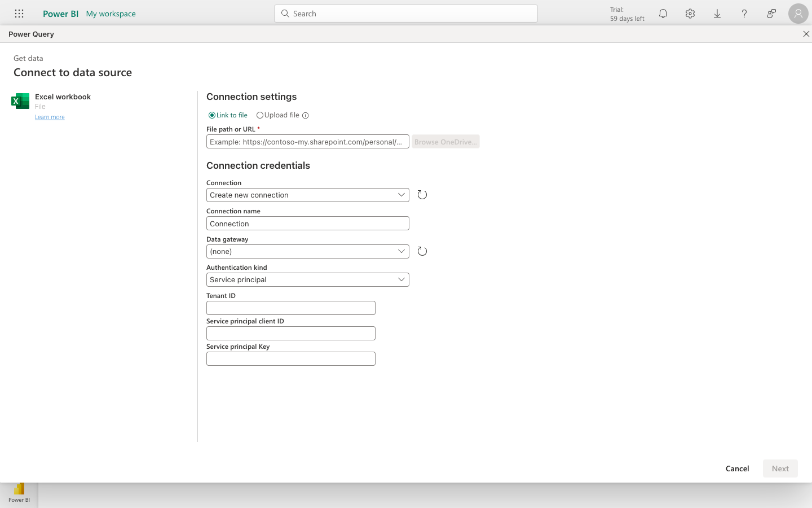Click the Tenant ID field

(291, 308)
